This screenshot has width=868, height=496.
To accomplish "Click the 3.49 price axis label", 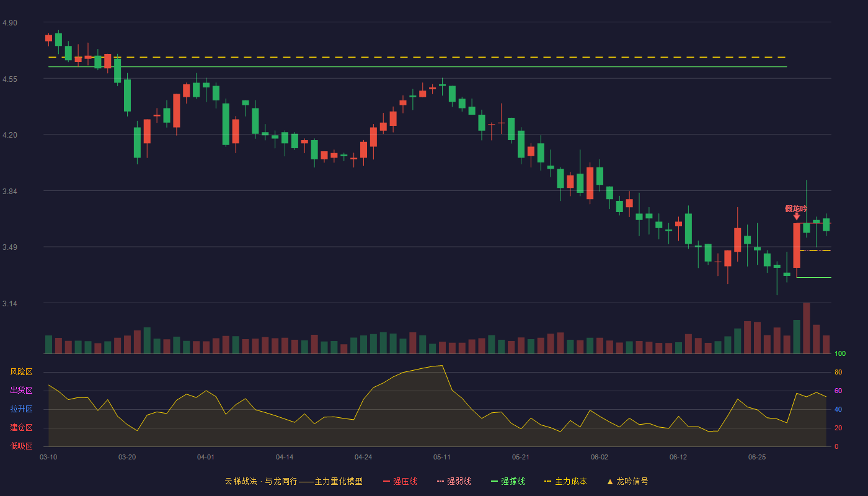I will coord(10,247).
